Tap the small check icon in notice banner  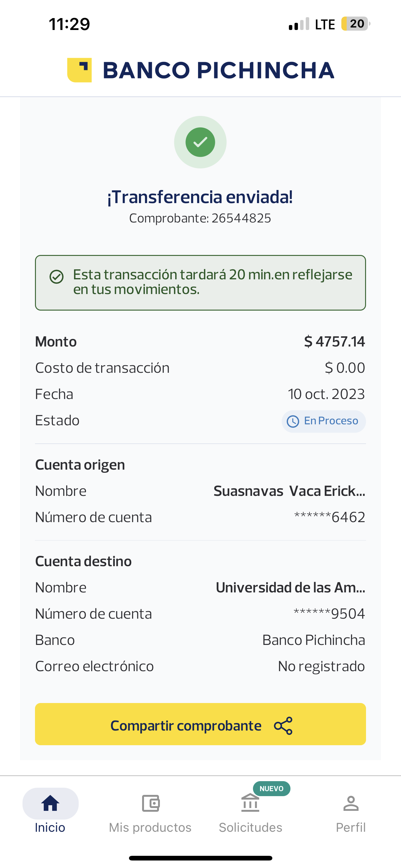(57, 277)
